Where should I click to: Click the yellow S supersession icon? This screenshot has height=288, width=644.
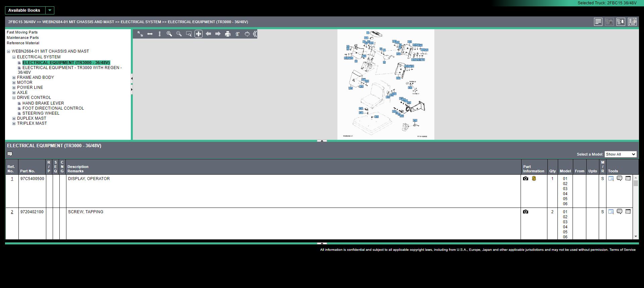[x=534, y=179]
